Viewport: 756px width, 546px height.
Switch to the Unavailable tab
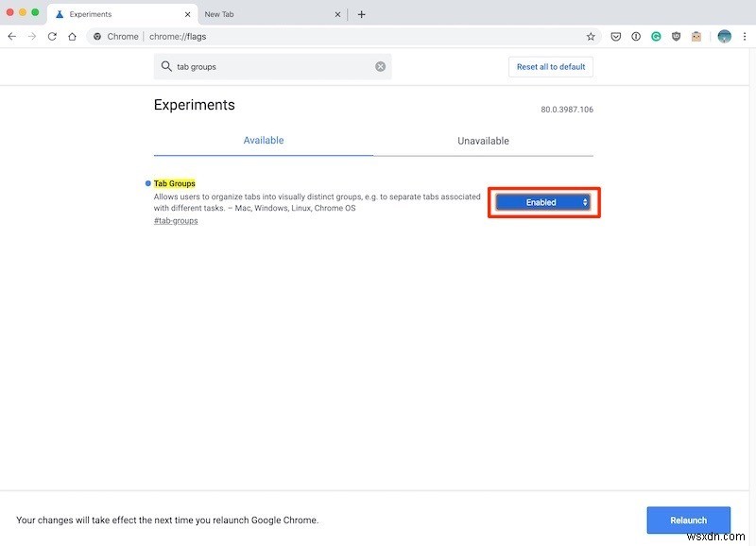click(x=483, y=140)
